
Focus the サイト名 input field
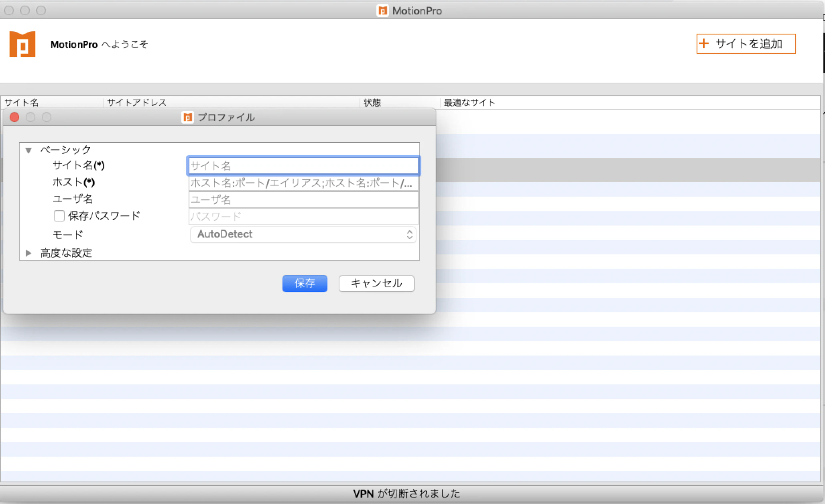303,166
